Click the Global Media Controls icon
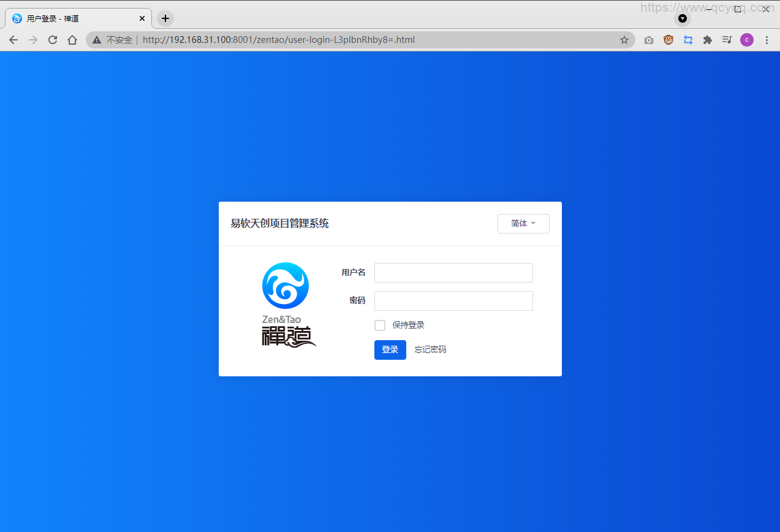Image resolution: width=780 pixels, height=532 pixels. pyautogui.click(x=727, y=39)
